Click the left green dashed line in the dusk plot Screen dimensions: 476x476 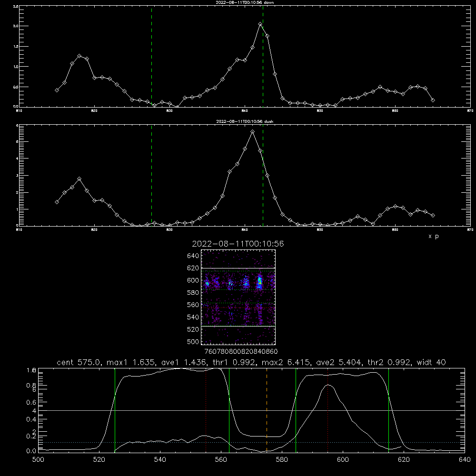coord(151,176)
